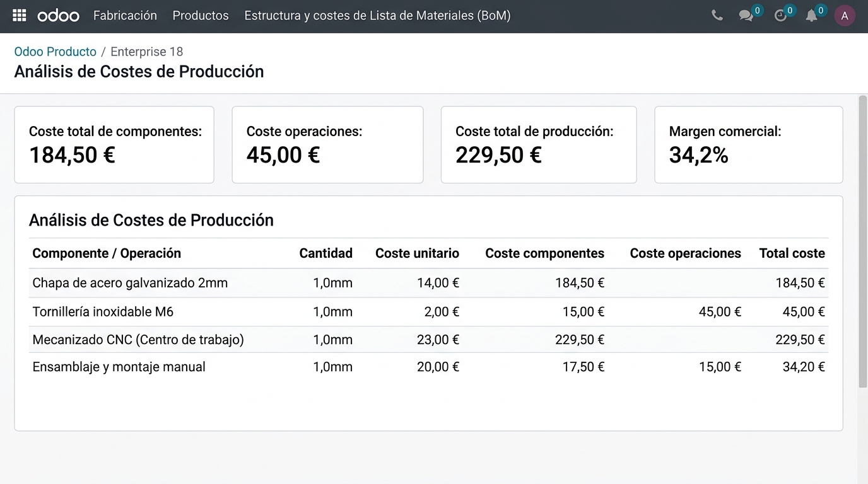
Task: Select the Coste operaciones card
Action: pyautogui.click(x=327, y=145)
